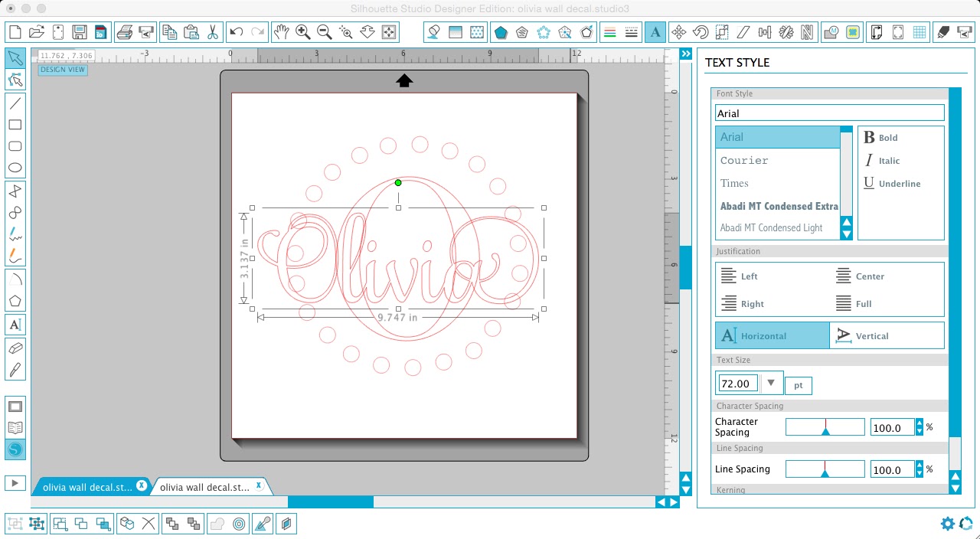Image resolution: width=980 pixels, height=539 pixels.
Task: Select the Text tool
Action: [15, 325]
